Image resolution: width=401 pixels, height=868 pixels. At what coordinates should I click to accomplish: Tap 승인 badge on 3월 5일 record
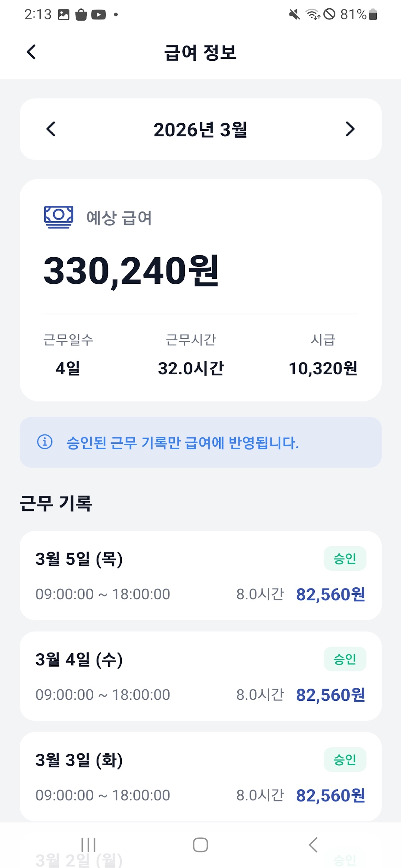[345, 558]
